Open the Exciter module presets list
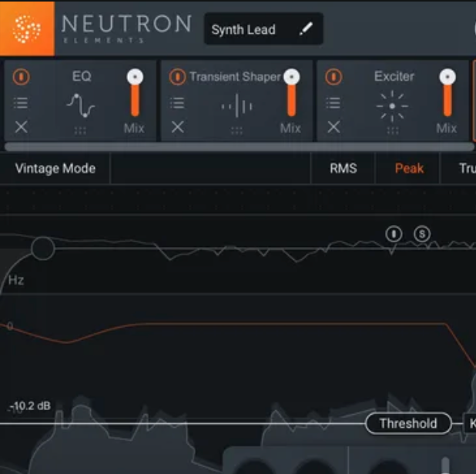Screen dimensions: 476x474 [333, 103]
